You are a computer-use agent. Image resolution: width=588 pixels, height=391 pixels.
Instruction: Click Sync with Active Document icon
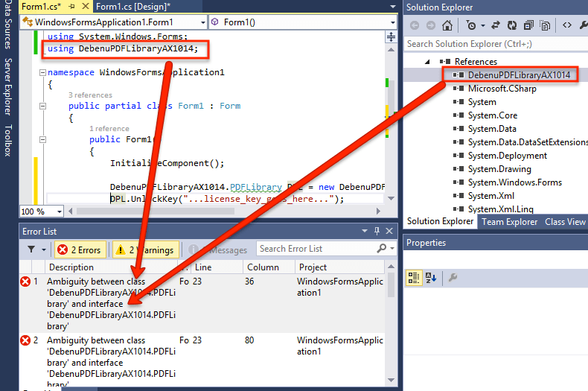(496, 25)
